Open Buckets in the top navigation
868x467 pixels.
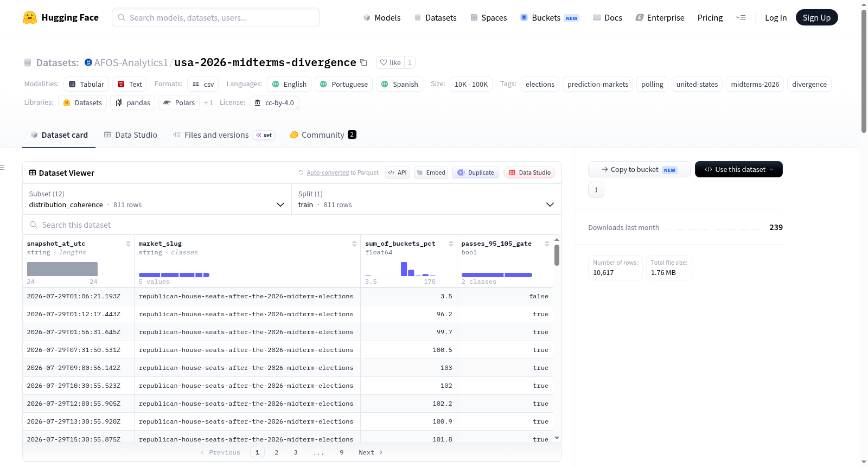pyautogui.click(x=550, y=17)
